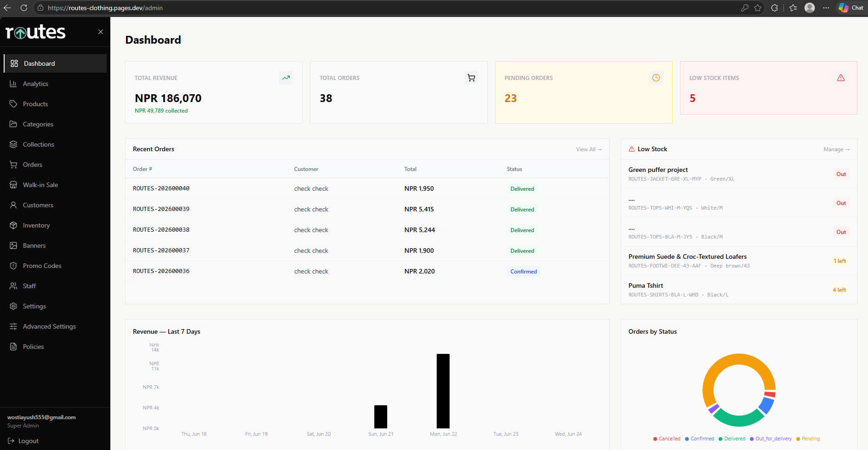Toggle Cancelled legend entry
This screenshot has height=450, width=868.
[667, 439]
